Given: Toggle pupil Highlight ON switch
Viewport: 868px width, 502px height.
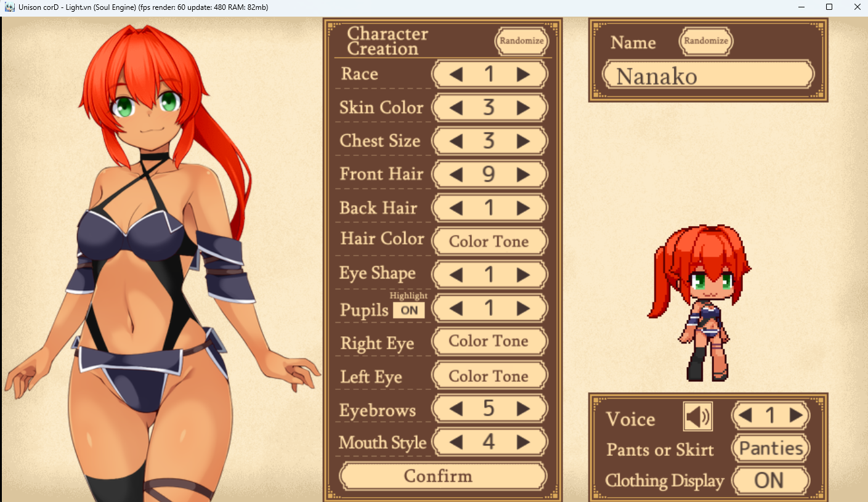Looking at the screenshot, I should pyautogui.click(x=409, y=310).
